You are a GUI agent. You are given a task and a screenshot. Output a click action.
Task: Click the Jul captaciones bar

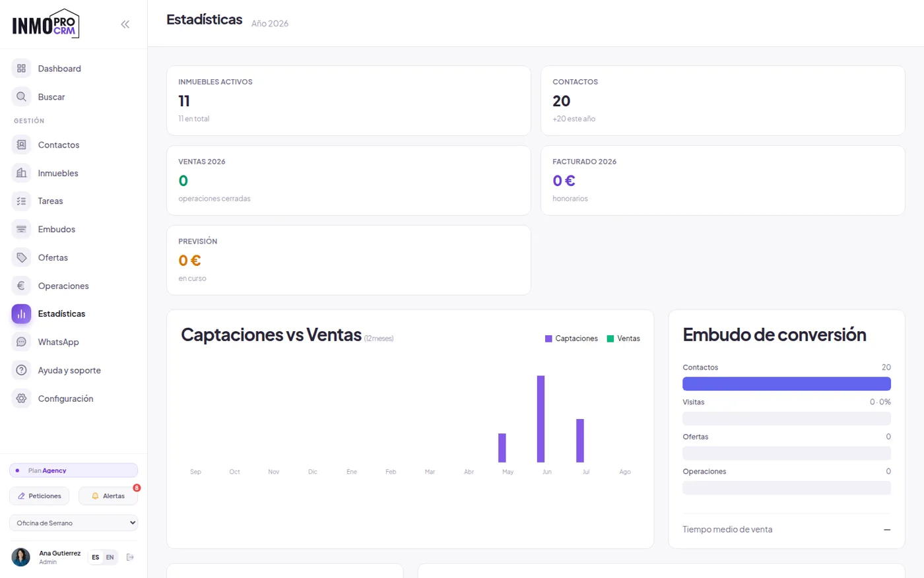[580, 441]
